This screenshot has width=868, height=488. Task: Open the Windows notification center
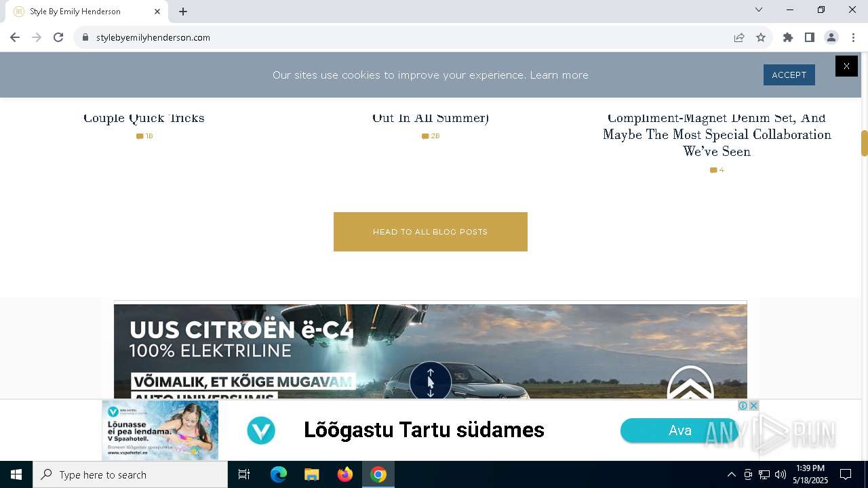pyautogui.click(x=846, y=474)
